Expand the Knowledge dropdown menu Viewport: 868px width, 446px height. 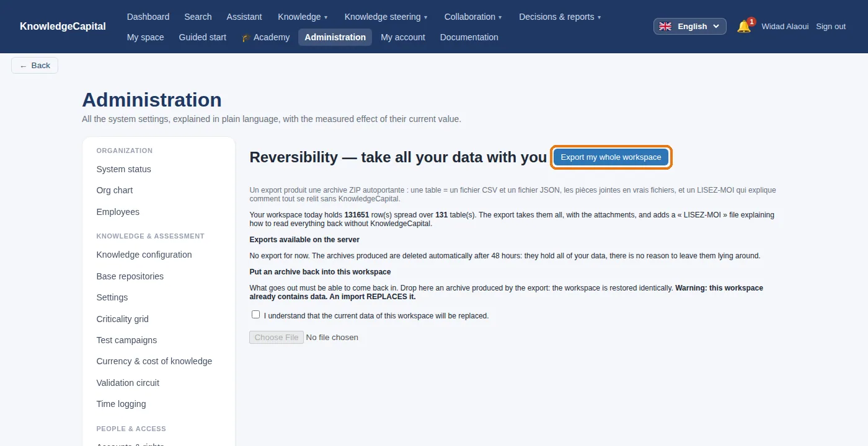pyautogui.click(x=303, y=17)
